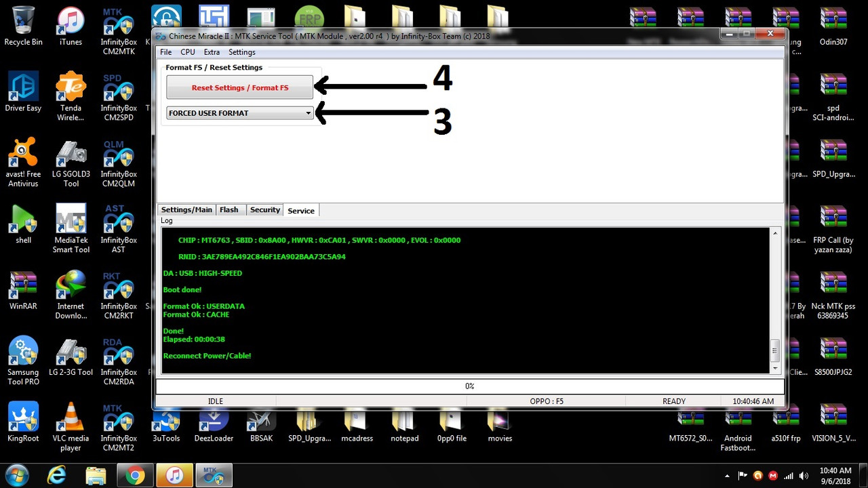Image resolution: width=868 pixels, height=488 pixels.
Task: Select the iTunes desktop icon
Action: [71, 27]
